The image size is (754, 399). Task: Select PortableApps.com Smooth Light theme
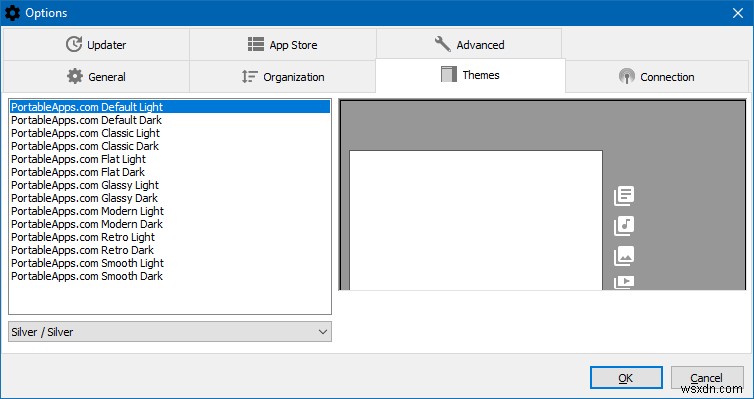170,262
